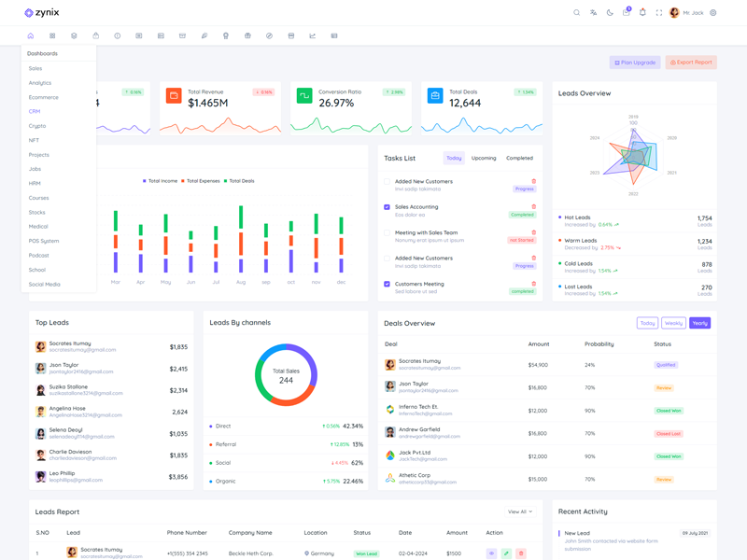
Task: Open the language translation dropdown in the header
Action: pos(593,13)
